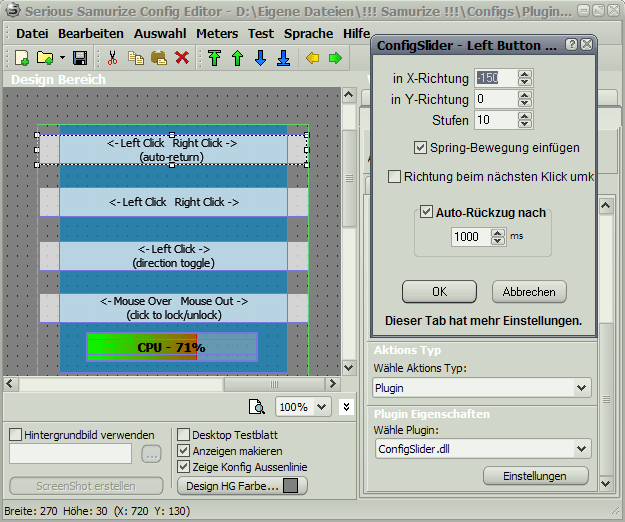Open the Bearbeiten menu
This screenshot has height=522, width=625.
[x=91, y=33]
